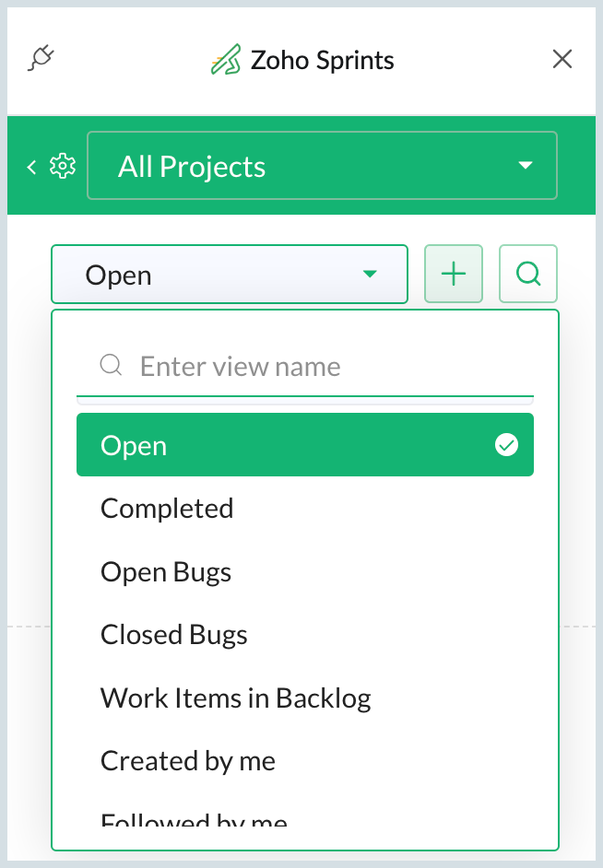Go back using the left chevron
Viewport: 603px width, 868px height.
tap(31, 167)
